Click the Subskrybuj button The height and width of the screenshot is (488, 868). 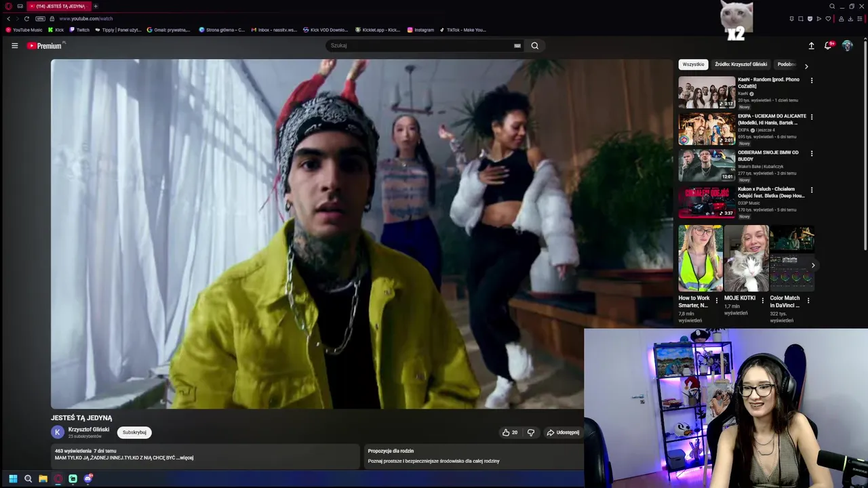(x=134, y=432)
